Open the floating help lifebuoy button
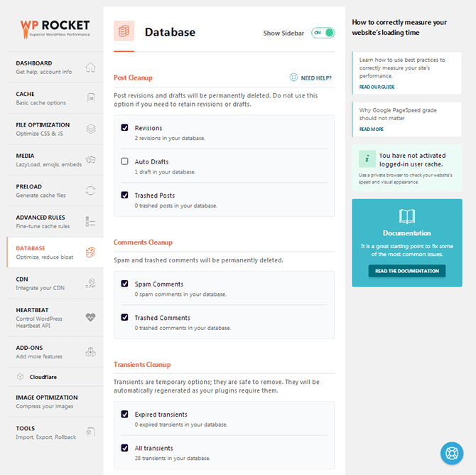 (x=452, y=453)
